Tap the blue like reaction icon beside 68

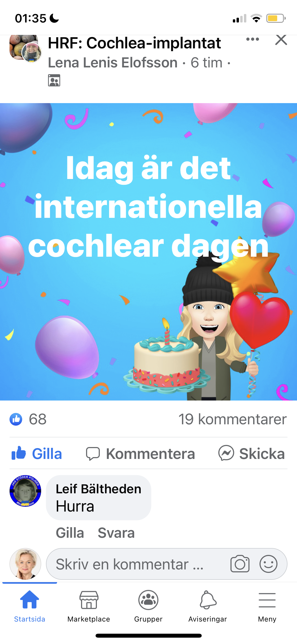[16, 419]
